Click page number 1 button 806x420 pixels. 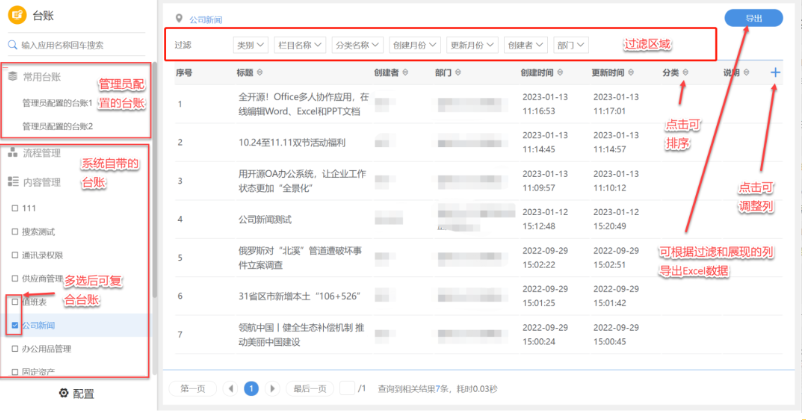pyautogui.click(x=251, y=389)
